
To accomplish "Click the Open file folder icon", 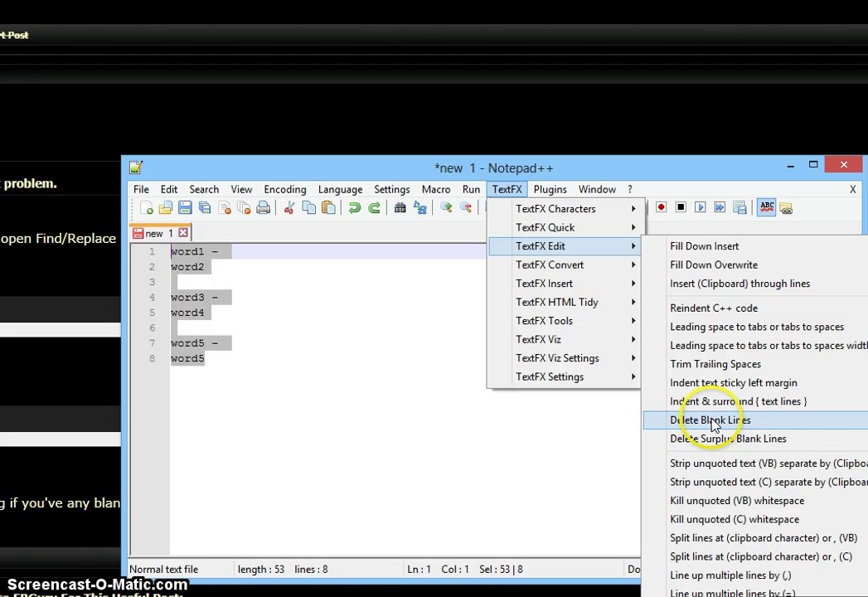I will click(166, 207).
